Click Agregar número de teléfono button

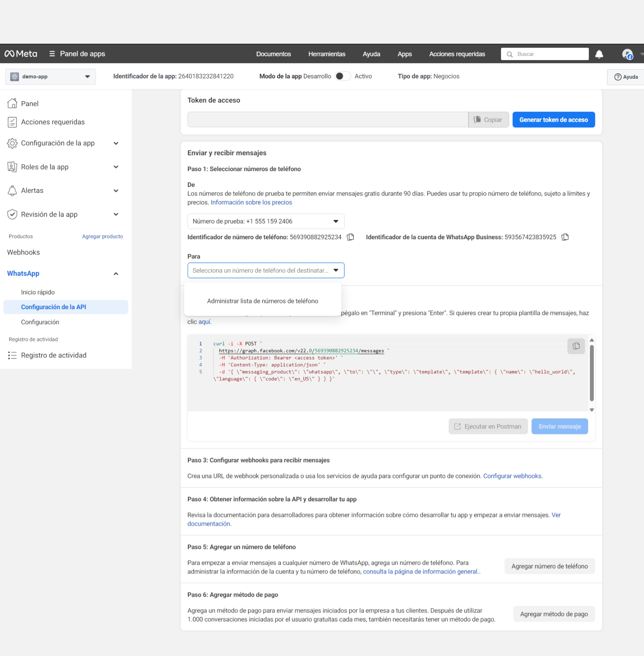(x=550, y=566)
